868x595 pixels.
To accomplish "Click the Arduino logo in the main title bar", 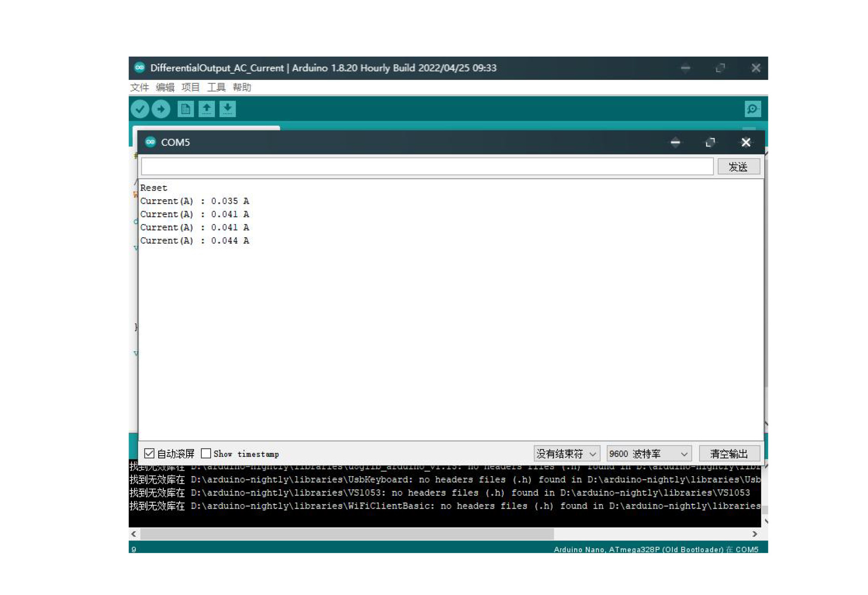I will (139, 68).
